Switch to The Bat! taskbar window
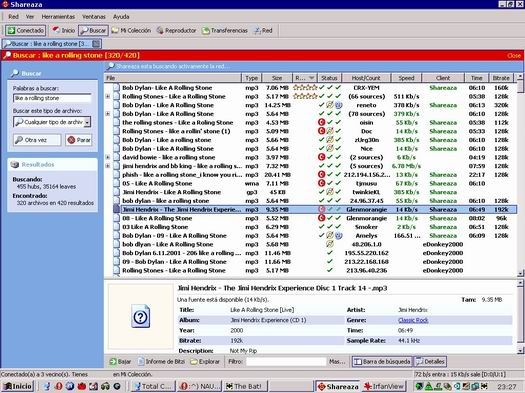525x393 pixels. [245, 386]
